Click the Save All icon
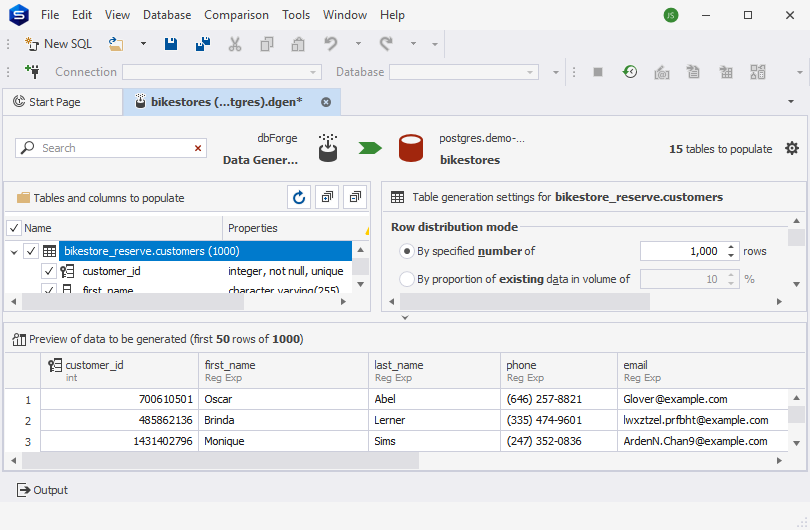Image resolution: width=810 pixels, height=530 pixels. pos(203,44)
